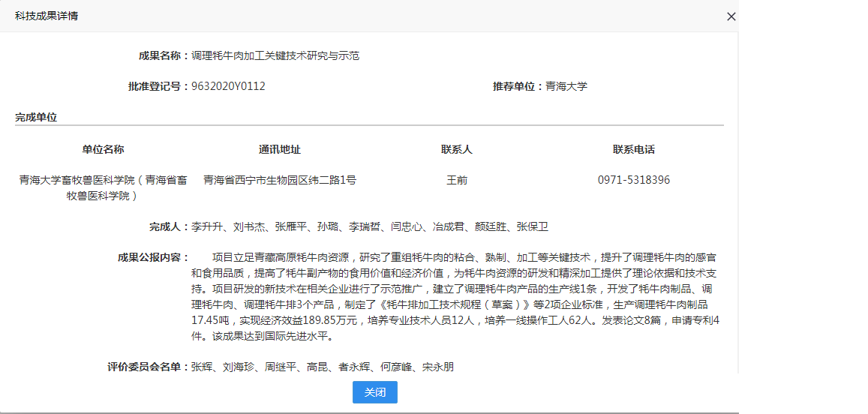The width and height of the screenshot is (868, 414).
Task: Click the 评价委员会名单 member names
Action: 323,367
